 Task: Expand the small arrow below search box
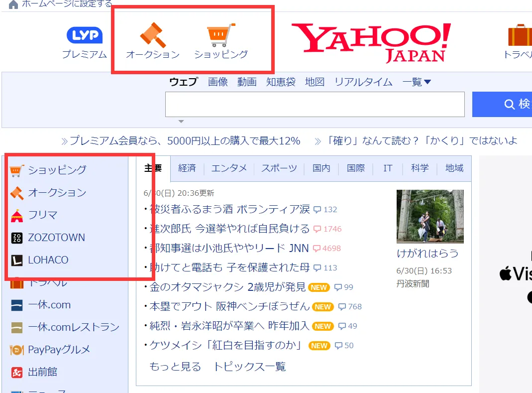[x=181, y=121]
